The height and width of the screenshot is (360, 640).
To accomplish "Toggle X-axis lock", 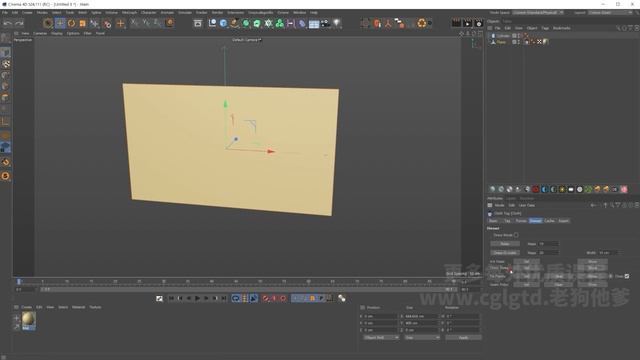I will click(x=135, y=23).
